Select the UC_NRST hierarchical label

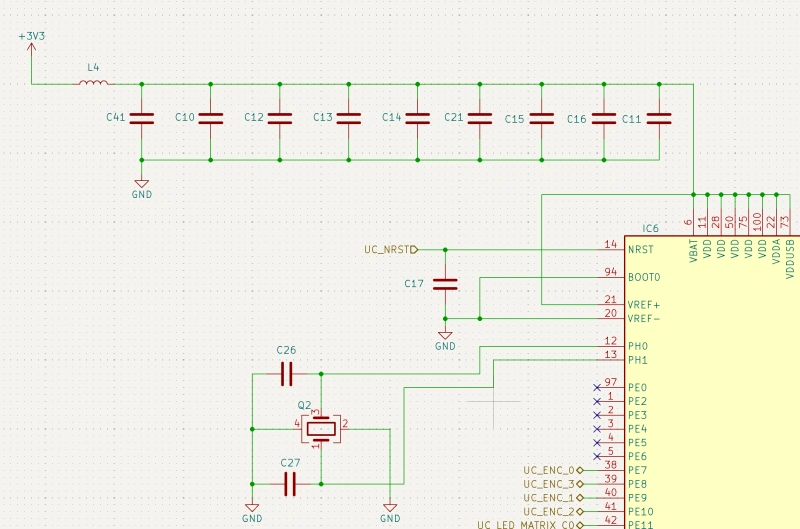pyautogui.click(x=390, y=249)
